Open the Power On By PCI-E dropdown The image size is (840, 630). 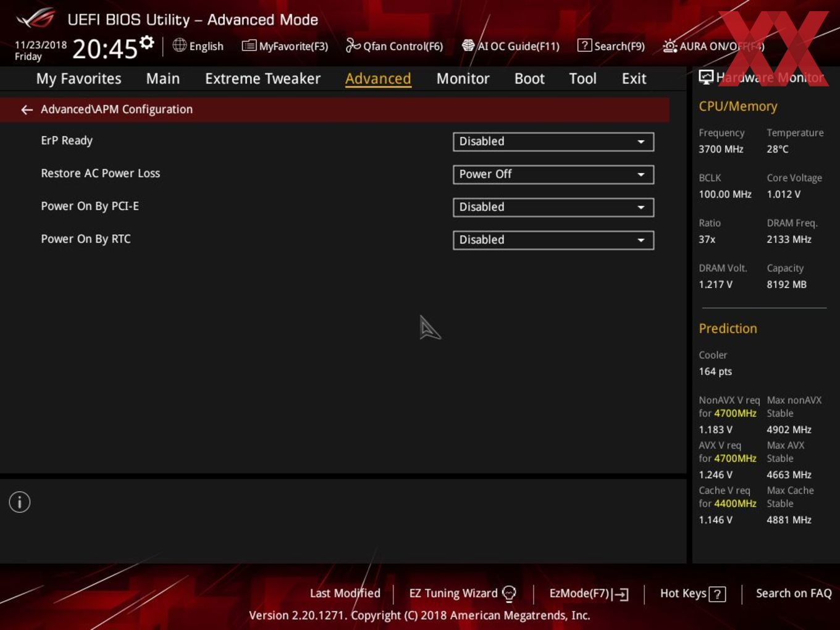click(x=553, y=207)
